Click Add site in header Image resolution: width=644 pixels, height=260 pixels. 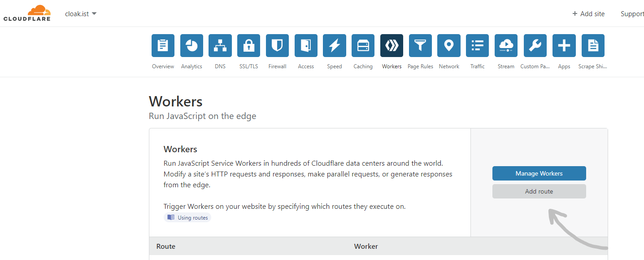[x=588, y=14]
